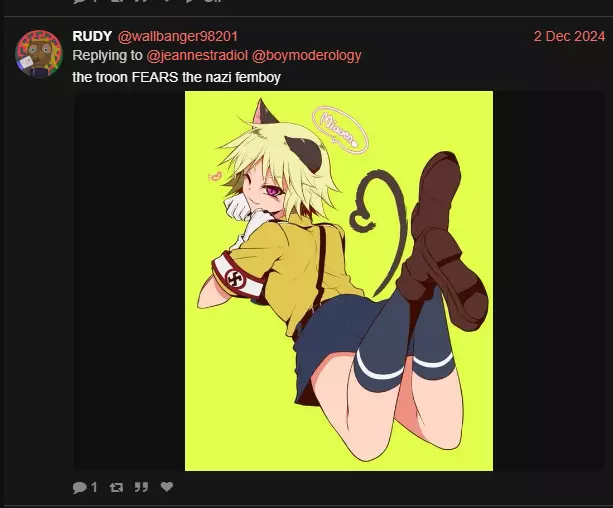Image resolution: width=613 pixels, height=508 pixels.
Task: Click the reply speech-bubble icon under the post
Action: pyautogui.click(x=80, y=487)
